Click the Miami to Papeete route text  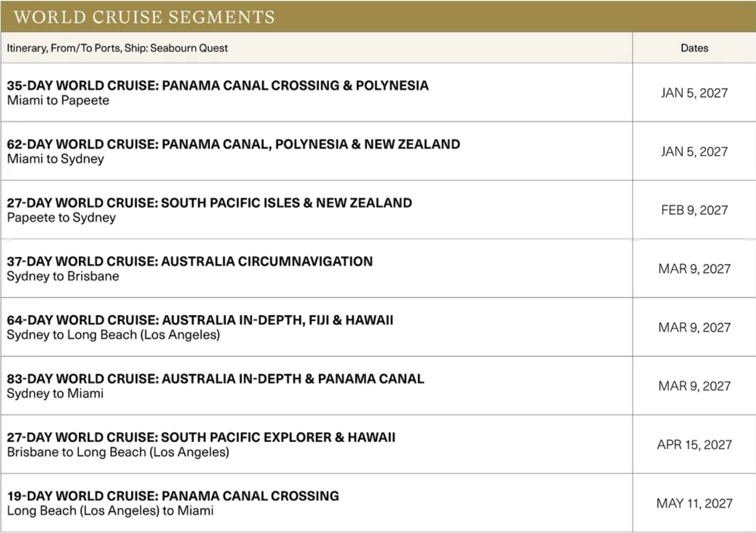(x=58, y=101)
